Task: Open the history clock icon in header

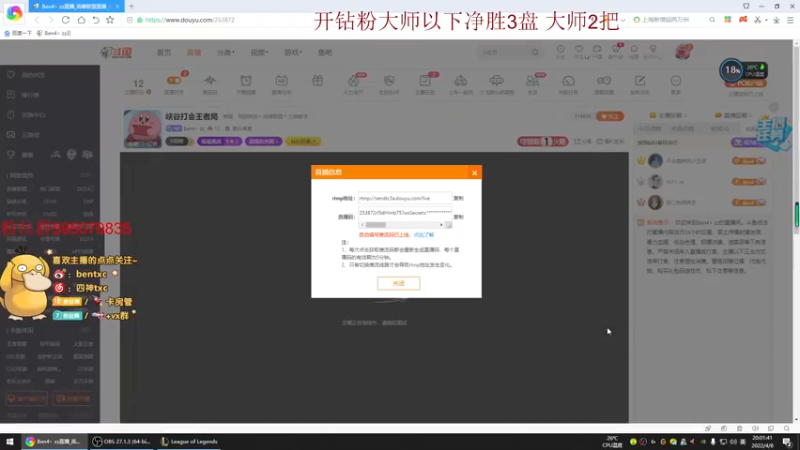Action: click(x=560, y=51)
